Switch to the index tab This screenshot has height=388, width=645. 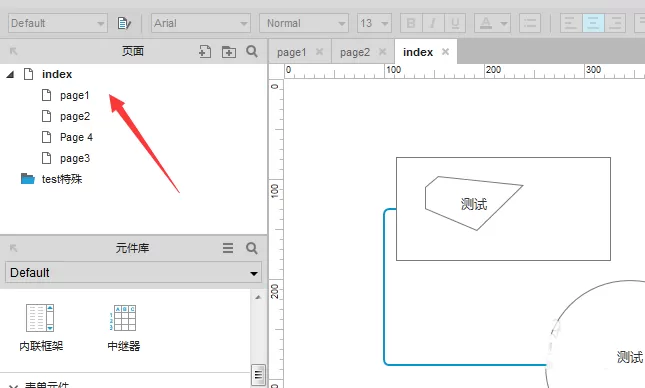point(418,52)
